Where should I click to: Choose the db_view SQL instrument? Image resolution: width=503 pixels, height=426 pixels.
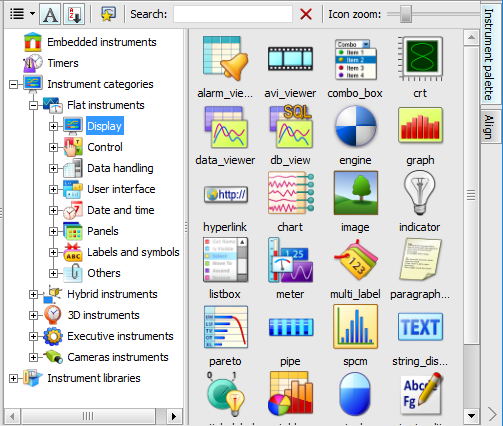coord(291,126)
